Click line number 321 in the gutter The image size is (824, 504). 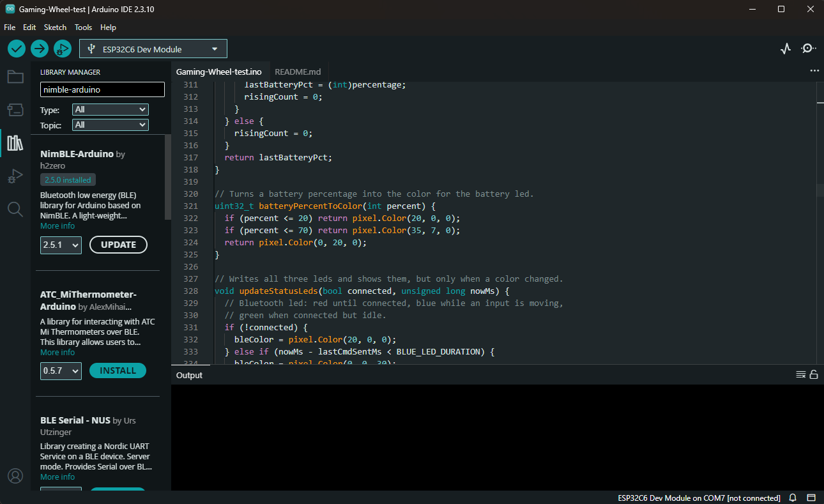pyautogui.click(x=190, y=206)
